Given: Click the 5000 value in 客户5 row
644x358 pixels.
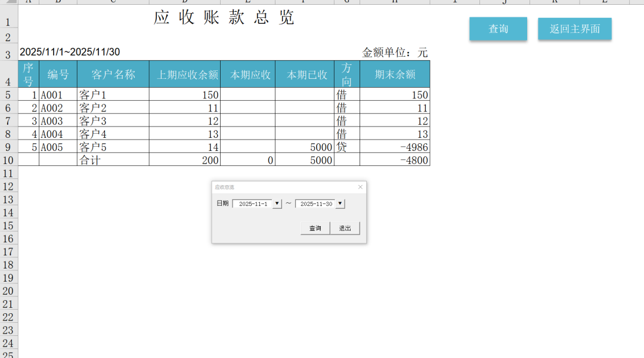Looking at the screenshot, I should tap(304, 147).
